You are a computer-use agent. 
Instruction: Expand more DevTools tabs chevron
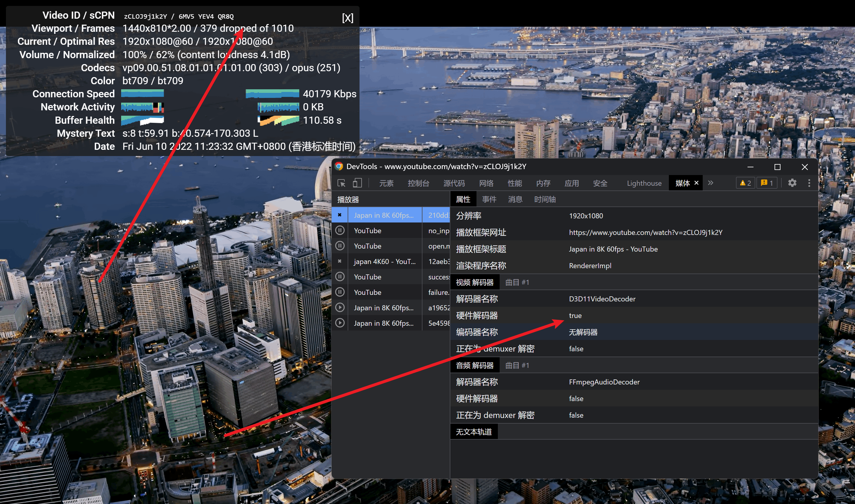coord(711,183)
